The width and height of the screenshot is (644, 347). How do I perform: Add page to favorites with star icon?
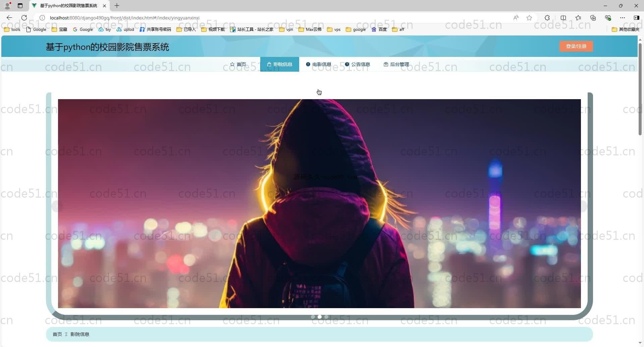529,18
